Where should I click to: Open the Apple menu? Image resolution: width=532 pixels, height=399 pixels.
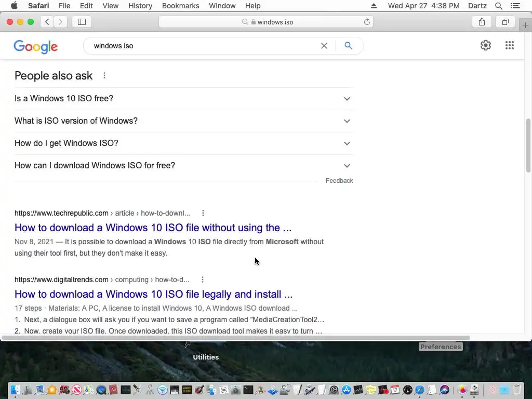click(x=14, y=6)
